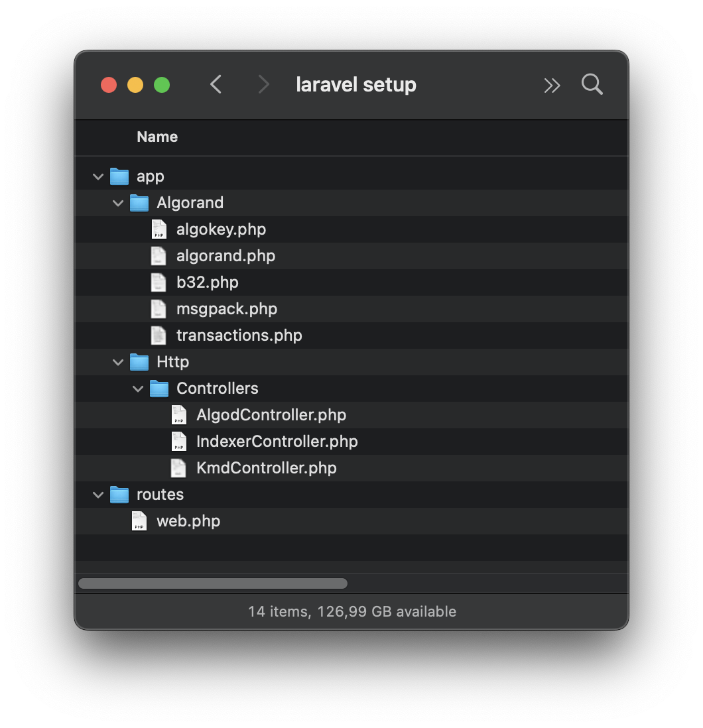Sort by the Name column header
The height and width of the screenshot is (728, 703).
click(x=157, y=137)
